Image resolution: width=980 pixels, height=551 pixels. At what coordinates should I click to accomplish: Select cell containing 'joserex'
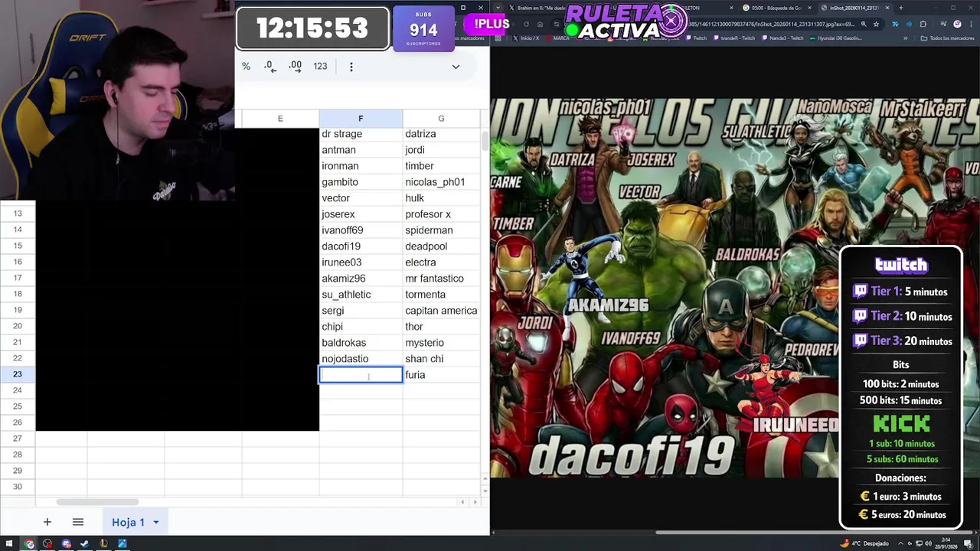click(361, 214)
